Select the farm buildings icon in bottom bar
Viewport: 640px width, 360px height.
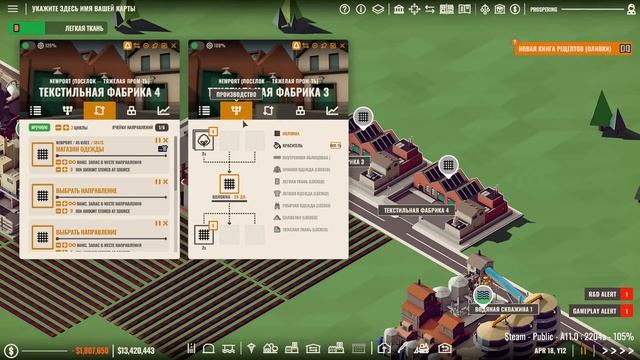click(271, 348)
